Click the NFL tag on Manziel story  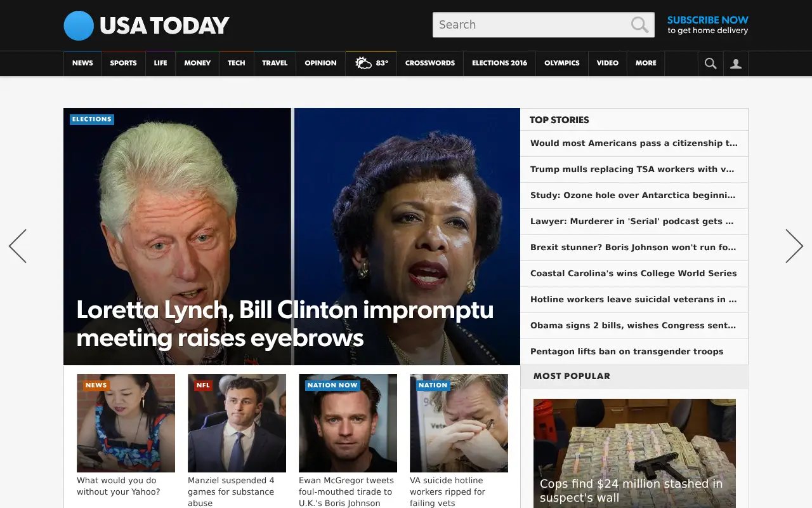click(x=203, y=385)
